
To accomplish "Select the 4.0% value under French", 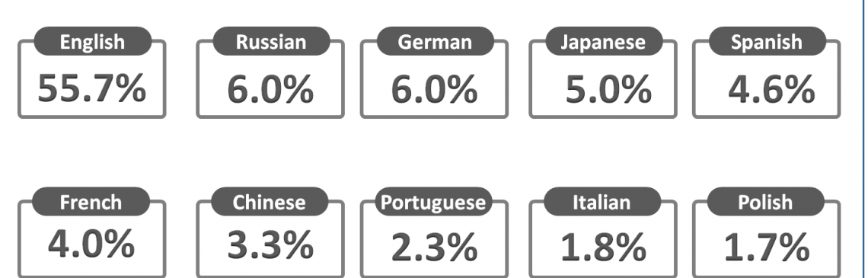I will (91, 244).
